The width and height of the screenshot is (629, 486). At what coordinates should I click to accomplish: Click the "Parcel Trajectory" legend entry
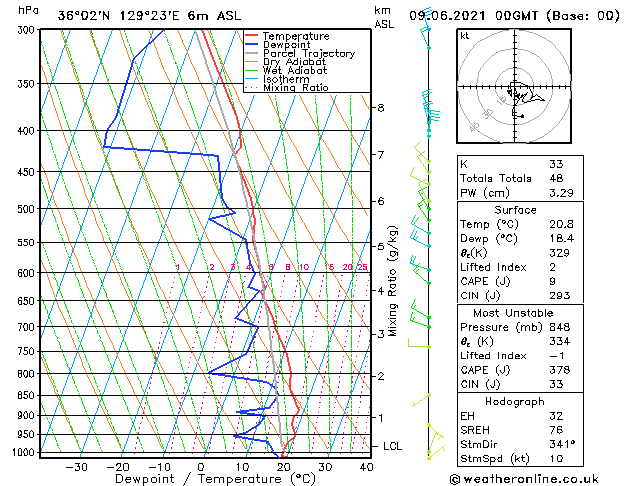coord(309,53)
